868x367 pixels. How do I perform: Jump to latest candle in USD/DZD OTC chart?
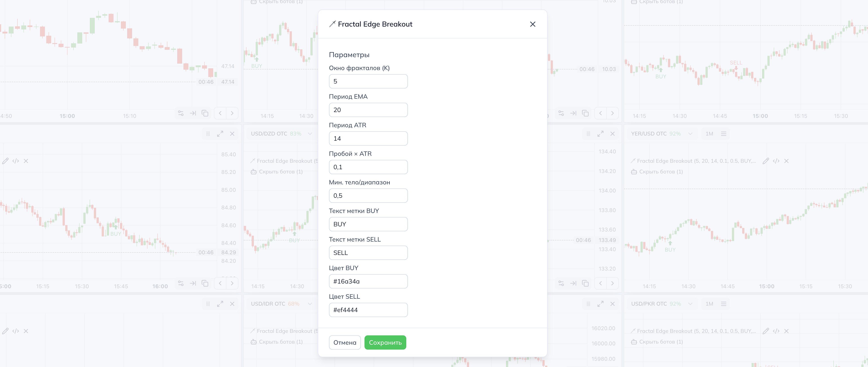573,283
